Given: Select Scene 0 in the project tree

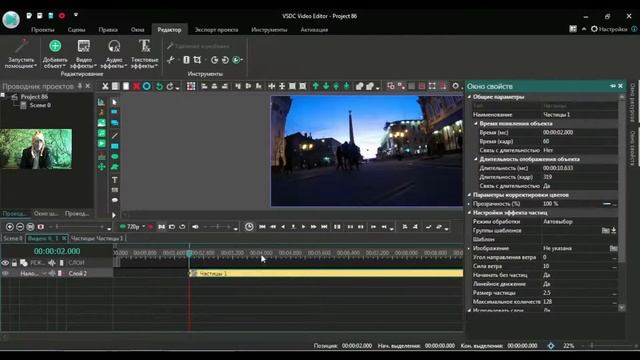Looking at the screenshot, I should tap(40, 105).
